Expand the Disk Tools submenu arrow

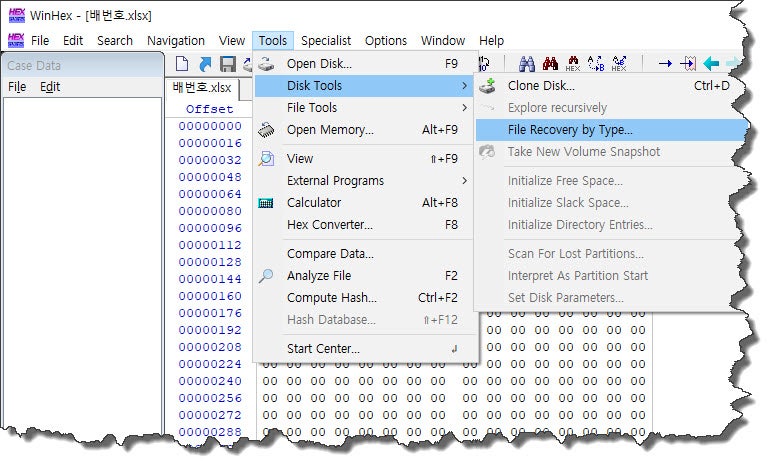(465, 85)
